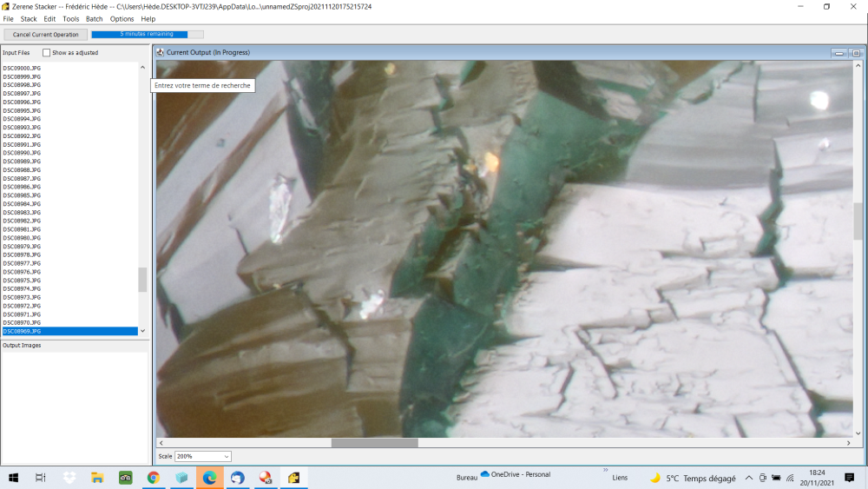
Task: Enable the Show as adjusted checkbox
Action: [x=47, y=53]
